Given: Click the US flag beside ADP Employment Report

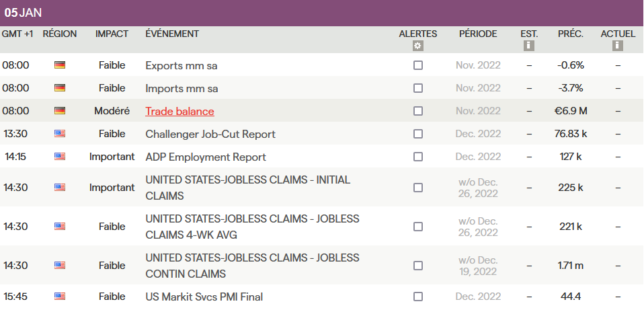Looking at the screenshot, I should 60,157.
